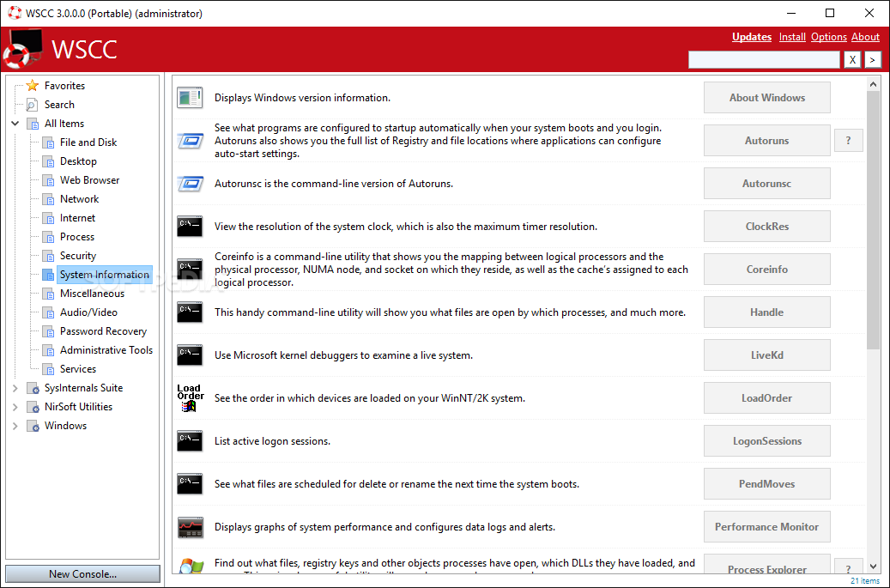Select Audio/Video category
This screenshot has height=588, width=890.
click(88, 312)
